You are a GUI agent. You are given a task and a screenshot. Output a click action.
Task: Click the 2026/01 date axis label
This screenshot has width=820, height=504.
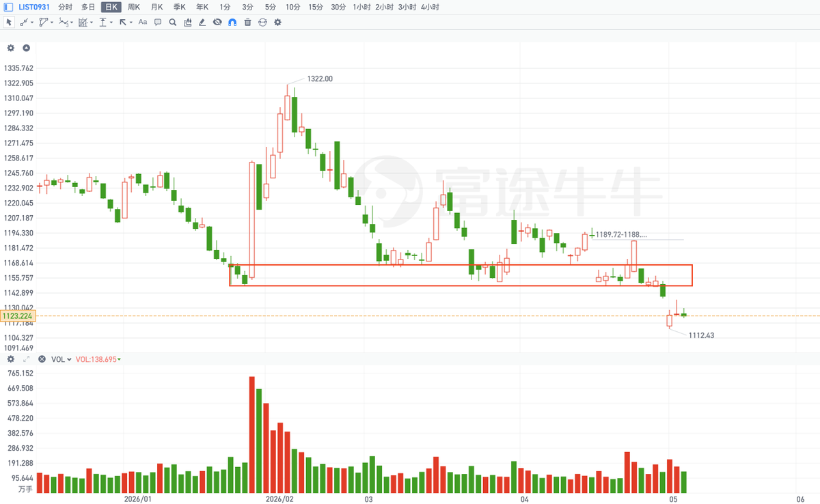(137, 499)
